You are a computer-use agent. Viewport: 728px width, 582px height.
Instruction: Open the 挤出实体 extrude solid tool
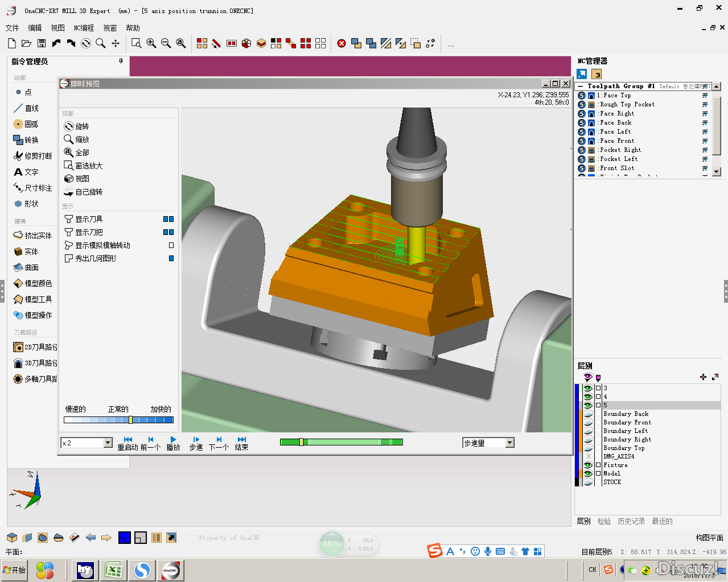(32, 235)
